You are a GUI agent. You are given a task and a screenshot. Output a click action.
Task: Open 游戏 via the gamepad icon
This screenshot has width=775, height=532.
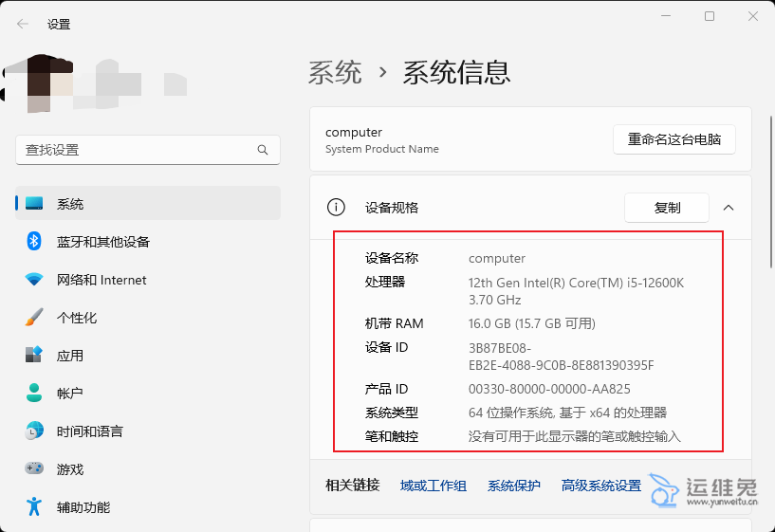pyautogui.click(x=34, y=468)
